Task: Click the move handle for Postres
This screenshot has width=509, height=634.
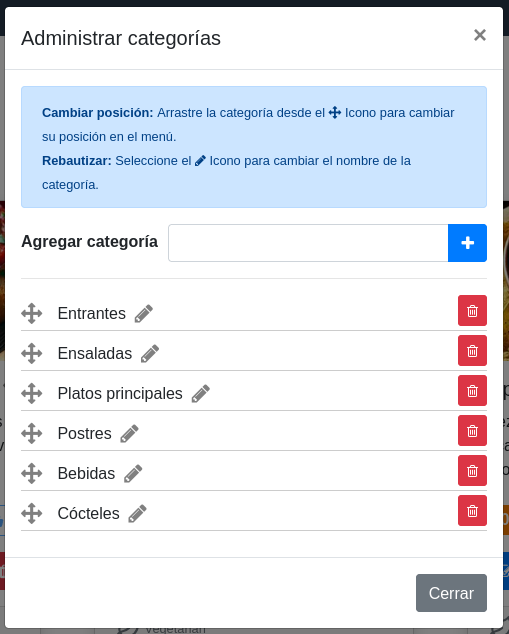Action: (x=32, y=434)
